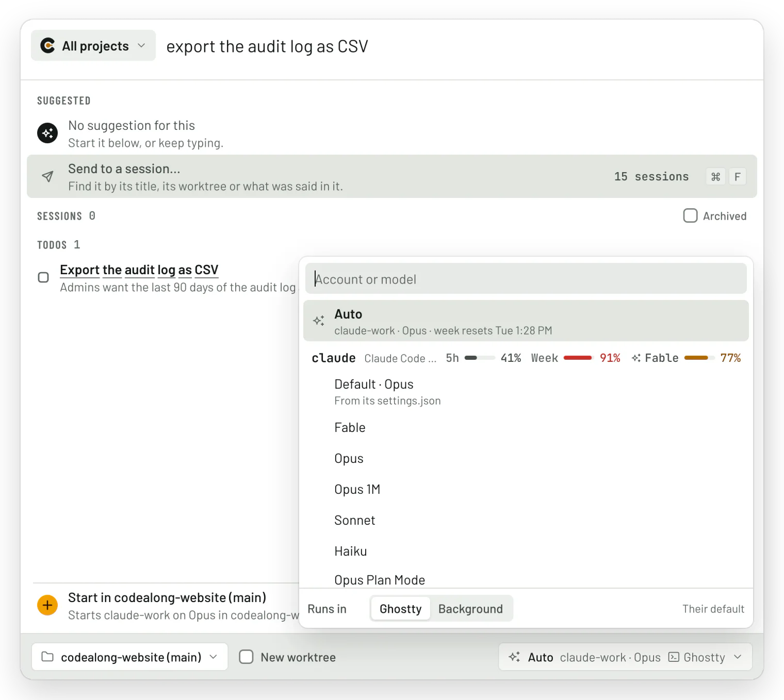This screenshot has width=784, height=700.
Task: Click the orange plus icon to start
Action: click(x=47, y=605)
